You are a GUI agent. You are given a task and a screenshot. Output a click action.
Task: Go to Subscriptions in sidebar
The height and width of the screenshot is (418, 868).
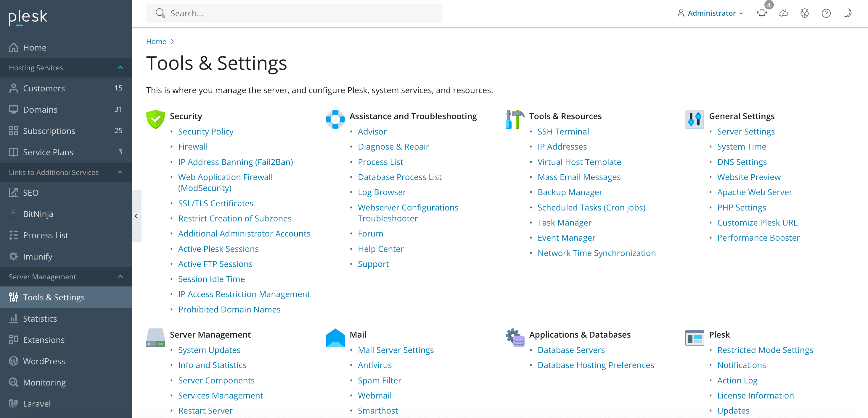(x=49, y=131)
